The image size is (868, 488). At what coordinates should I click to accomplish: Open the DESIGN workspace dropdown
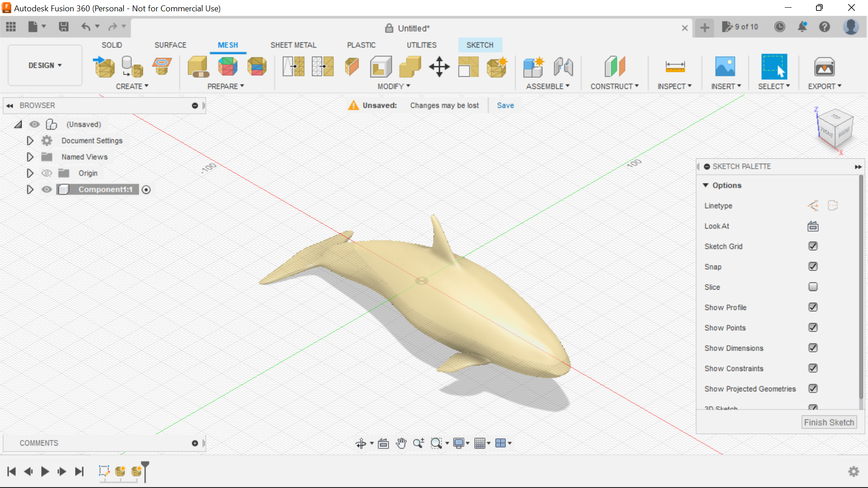coord(44,65)
